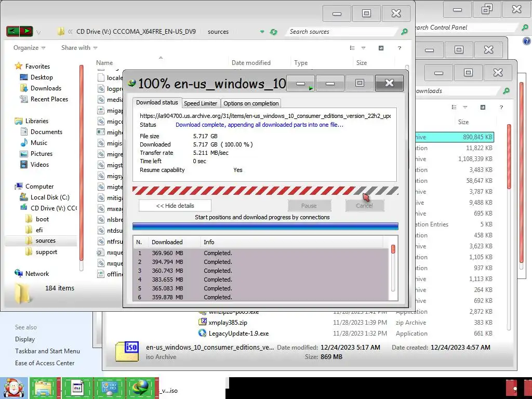Open the support folder in tree

tap(46, 252)
